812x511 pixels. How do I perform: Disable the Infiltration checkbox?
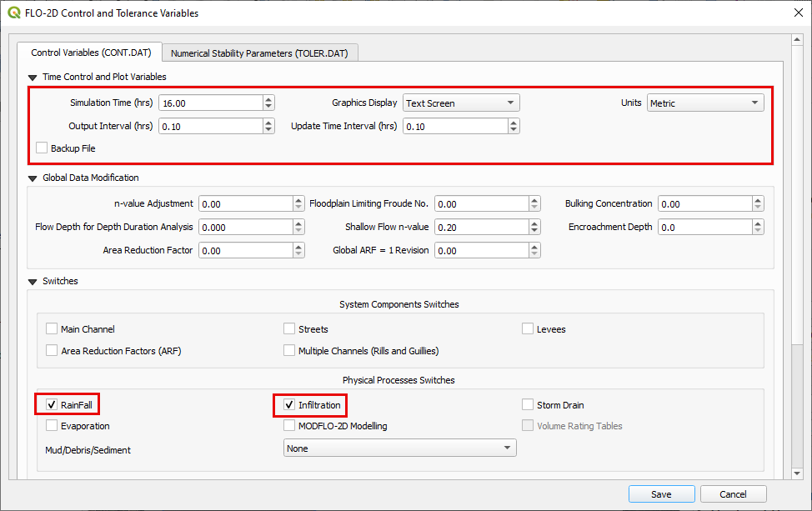click(x=289, y=405)
